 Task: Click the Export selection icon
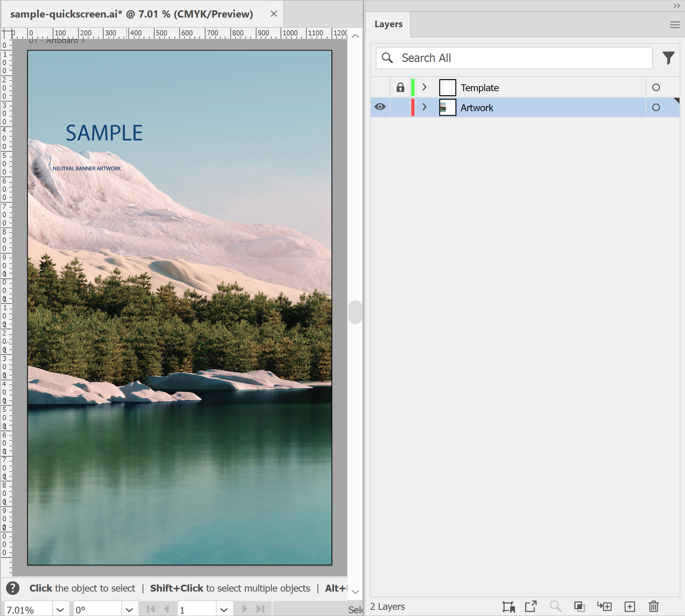531,606
